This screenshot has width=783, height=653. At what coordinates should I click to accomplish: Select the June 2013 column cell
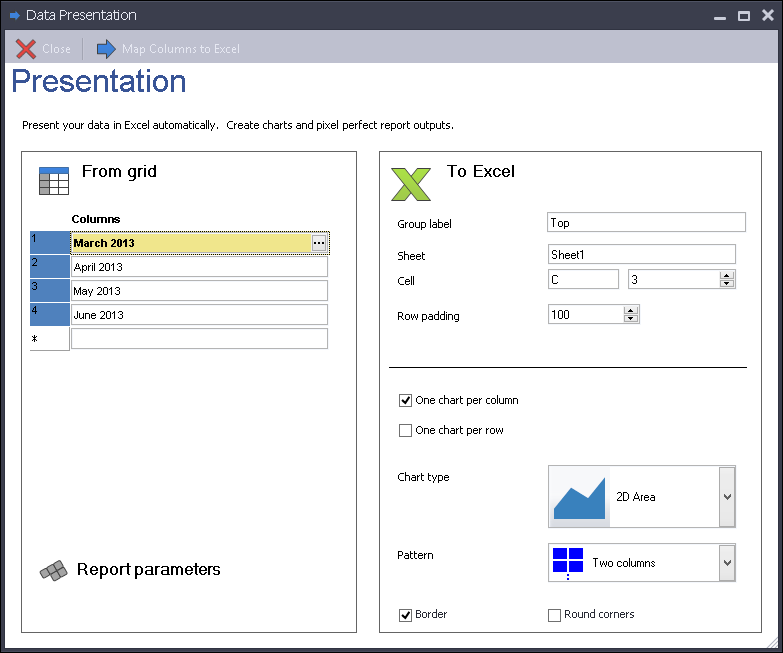[199, 315]
